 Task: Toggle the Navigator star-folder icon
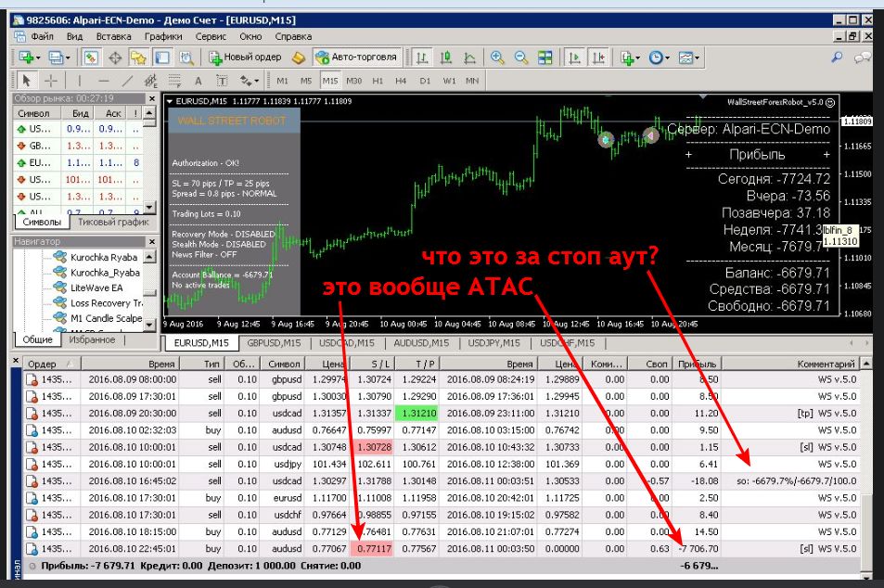tap(139, 57)
